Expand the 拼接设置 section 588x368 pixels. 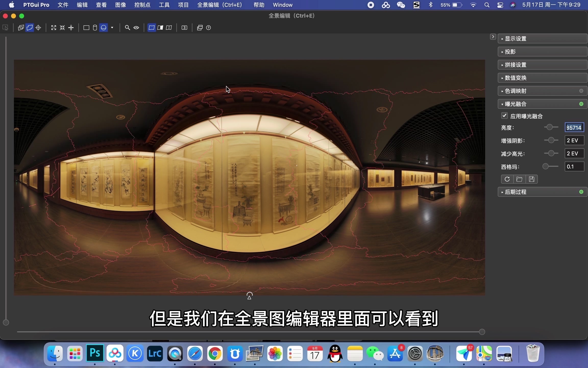coord(543,65)
